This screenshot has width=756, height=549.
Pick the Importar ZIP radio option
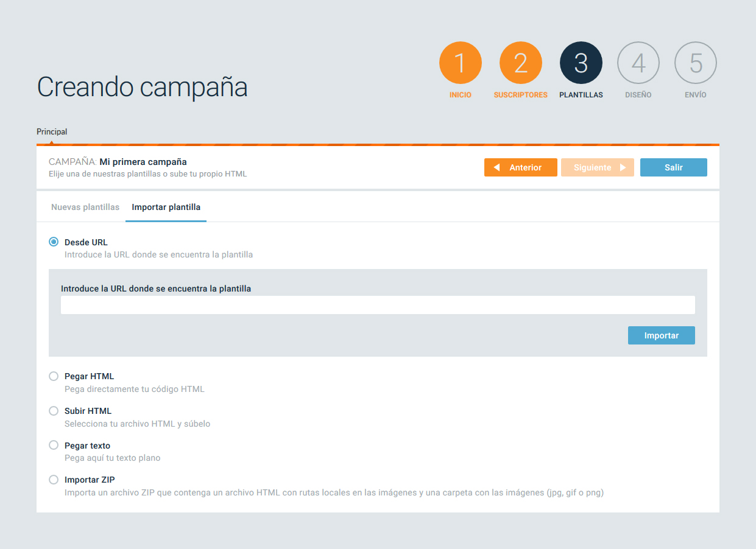(x=54, y=480)
